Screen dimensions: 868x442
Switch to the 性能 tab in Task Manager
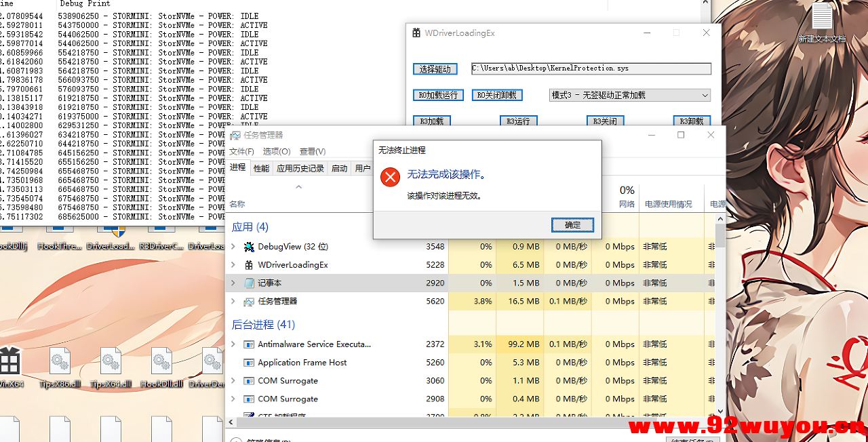[x=261, y=167]
